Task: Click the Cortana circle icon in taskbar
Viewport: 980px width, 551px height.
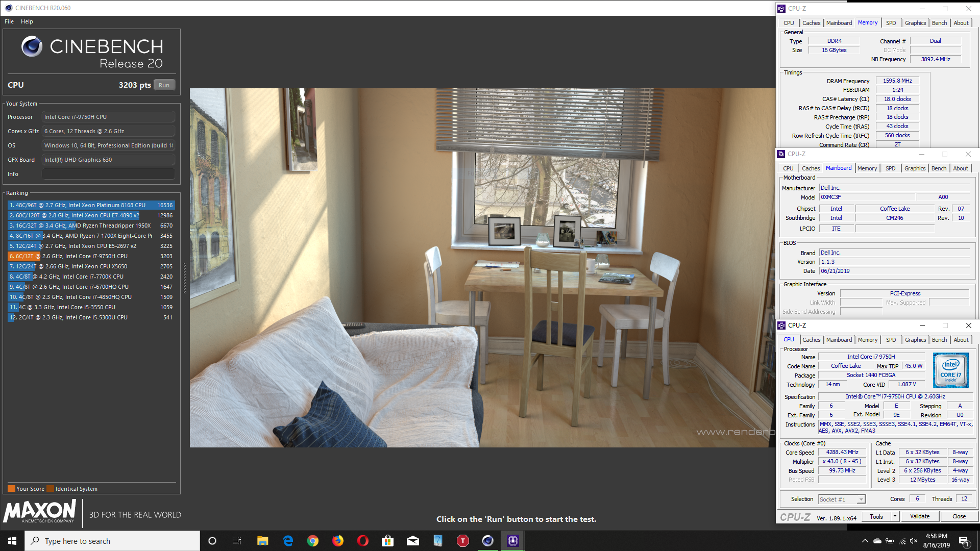Action: click(x=212, y=541)
